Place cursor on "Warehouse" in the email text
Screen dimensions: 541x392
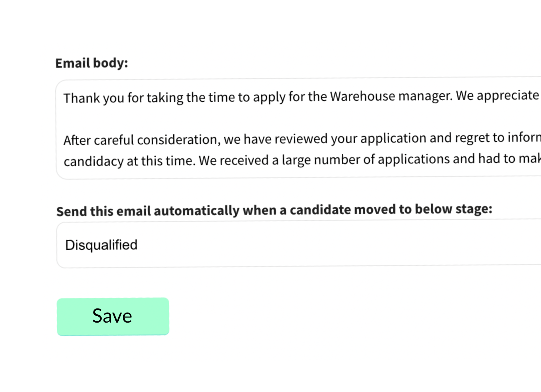tap(363, 97)
